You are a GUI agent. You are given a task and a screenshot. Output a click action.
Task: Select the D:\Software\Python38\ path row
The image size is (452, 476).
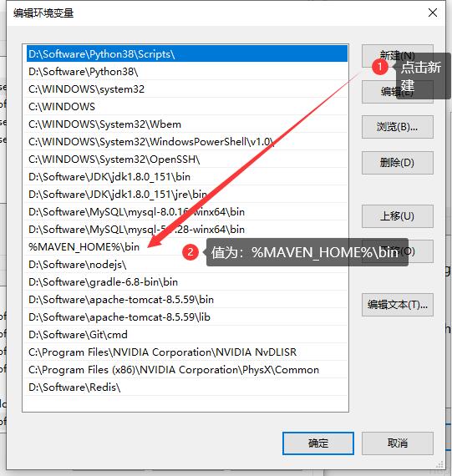point(187,71)
